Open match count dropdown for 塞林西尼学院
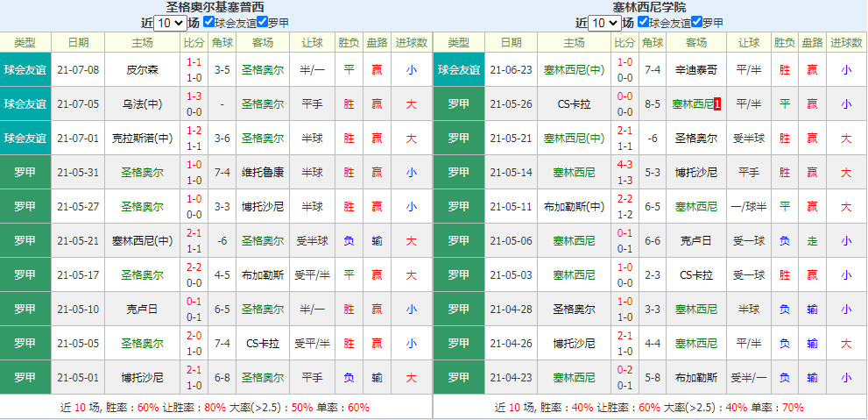Viewport: 868px width, 420px height. click(x=603, y=23)
